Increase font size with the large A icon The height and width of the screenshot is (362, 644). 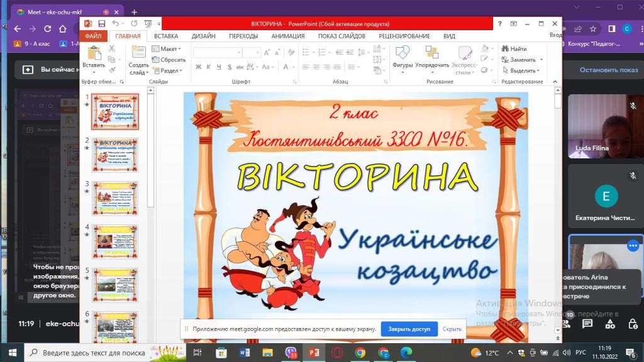pos(267,53)
